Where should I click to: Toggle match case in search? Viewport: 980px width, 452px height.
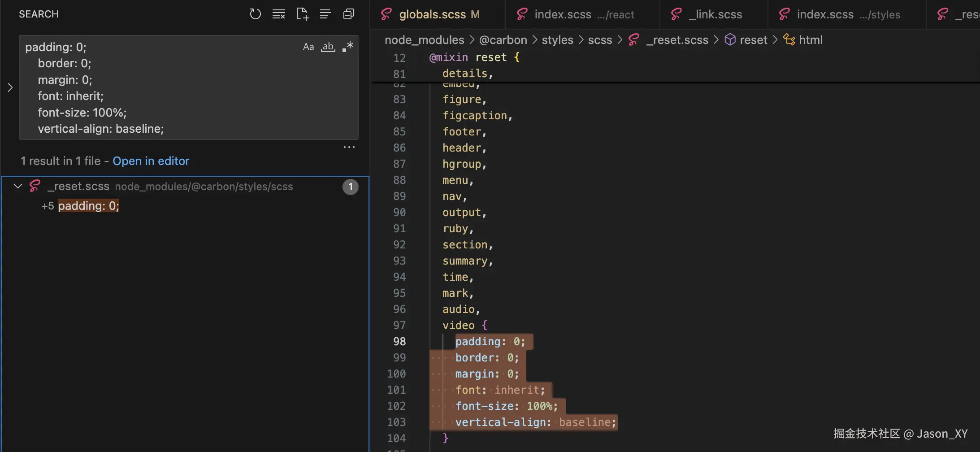point(308,47)
